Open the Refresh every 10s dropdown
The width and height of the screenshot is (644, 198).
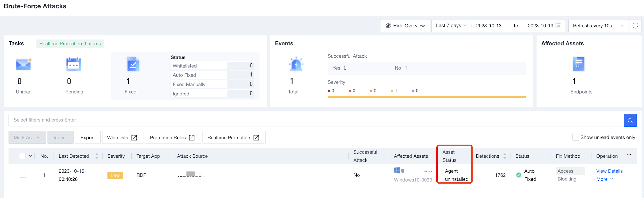(598, 26)
